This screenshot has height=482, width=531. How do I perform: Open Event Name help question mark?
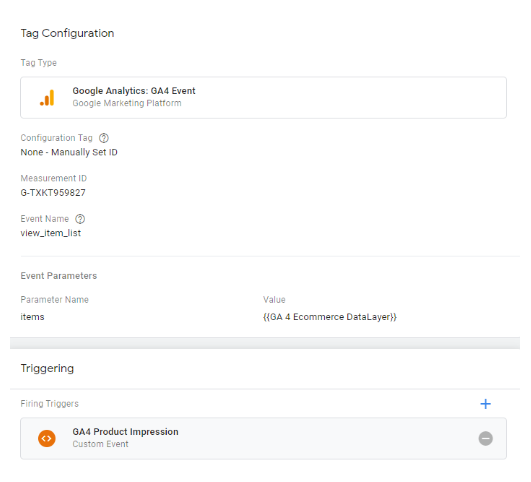click(x=80, y=219)
